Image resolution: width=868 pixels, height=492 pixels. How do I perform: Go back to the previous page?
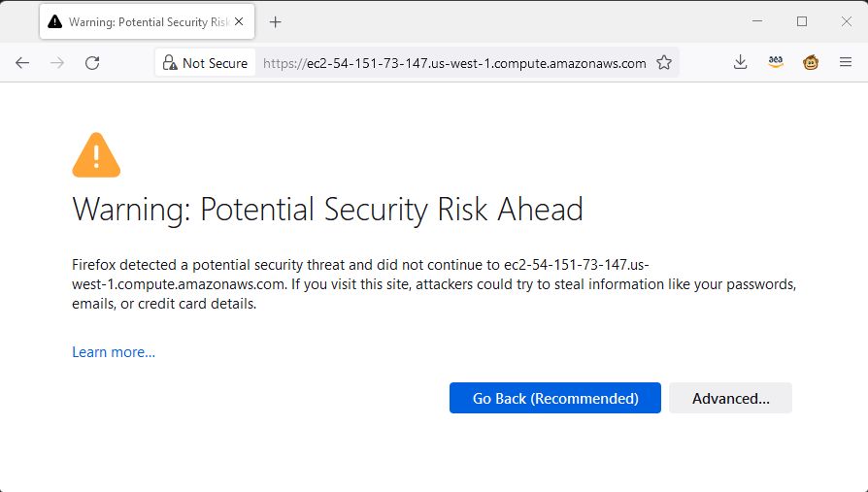[x=22, y=63]
